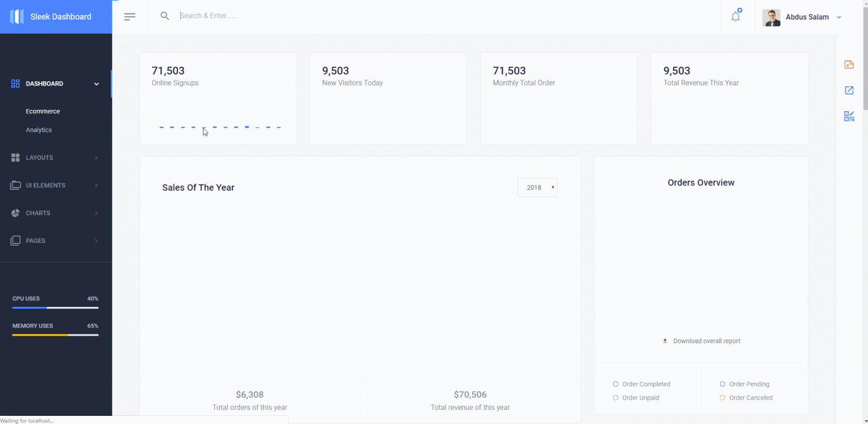Click the Sleek Dashboard brand title

point(61,17)
